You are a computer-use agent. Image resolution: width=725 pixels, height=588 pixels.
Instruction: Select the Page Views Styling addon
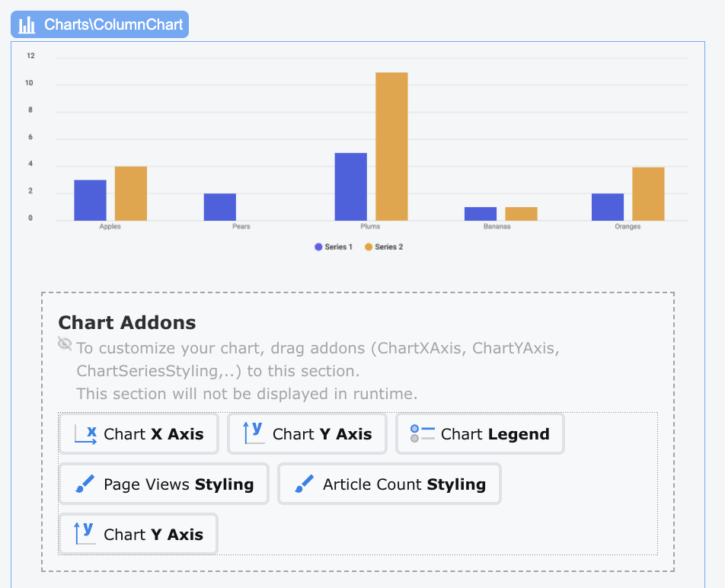pos(163,483)
